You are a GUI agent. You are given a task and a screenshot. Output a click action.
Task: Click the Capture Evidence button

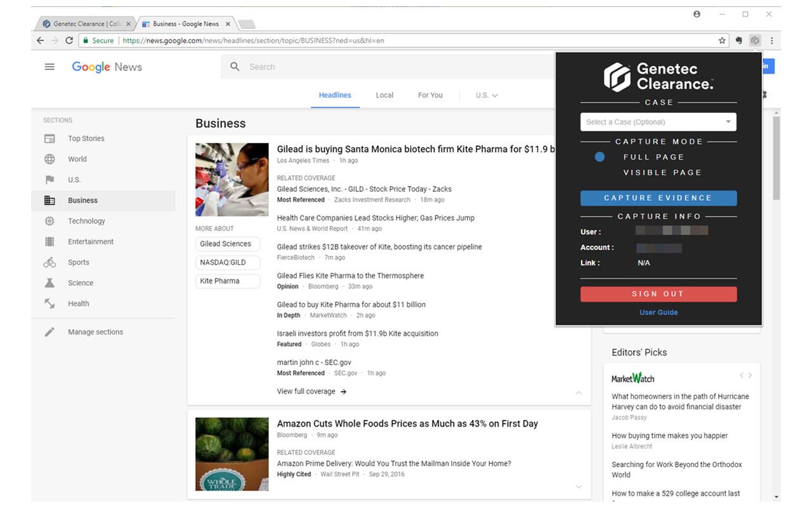(658, 198)
